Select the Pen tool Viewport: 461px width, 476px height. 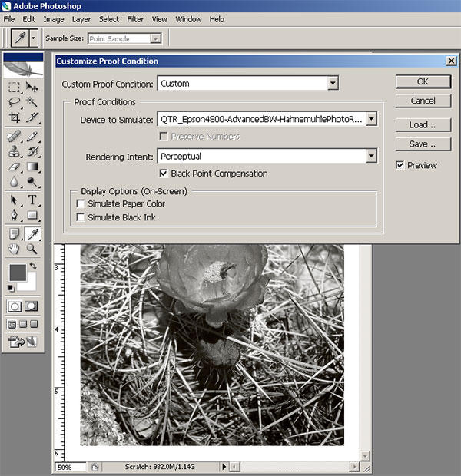[x=14, y=215]
